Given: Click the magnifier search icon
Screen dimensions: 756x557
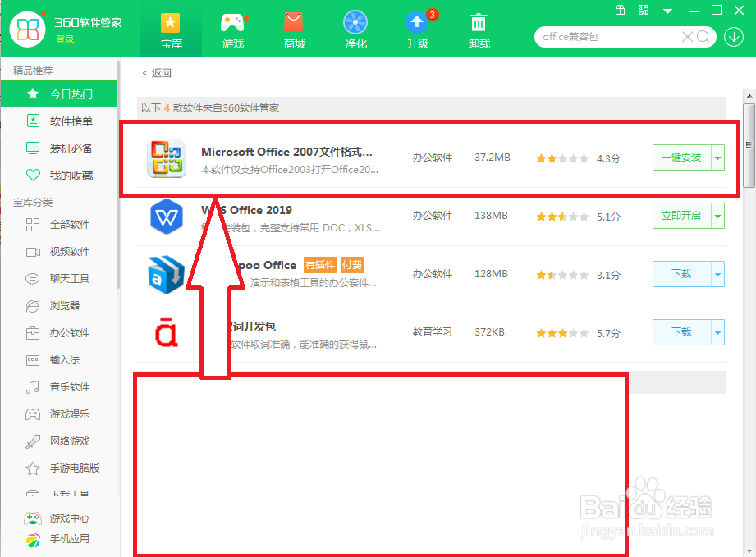Looking at the screenshot, I should (703, 37).
